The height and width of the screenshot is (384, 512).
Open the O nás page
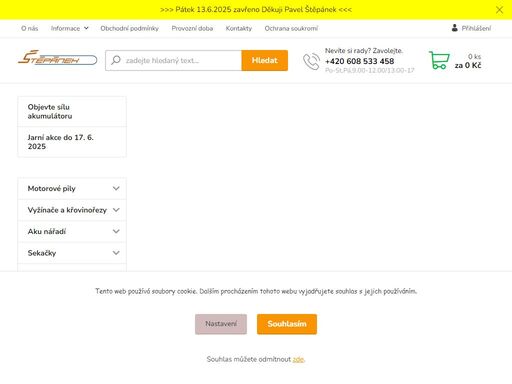pyautogui.click(x=30, y=28)
